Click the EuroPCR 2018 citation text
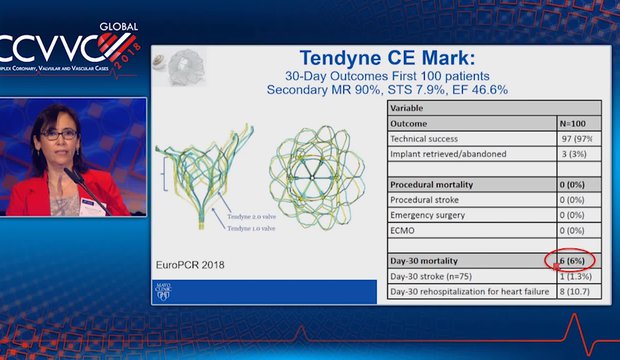Viewport: 620px width, 360px height. [190, 265]
